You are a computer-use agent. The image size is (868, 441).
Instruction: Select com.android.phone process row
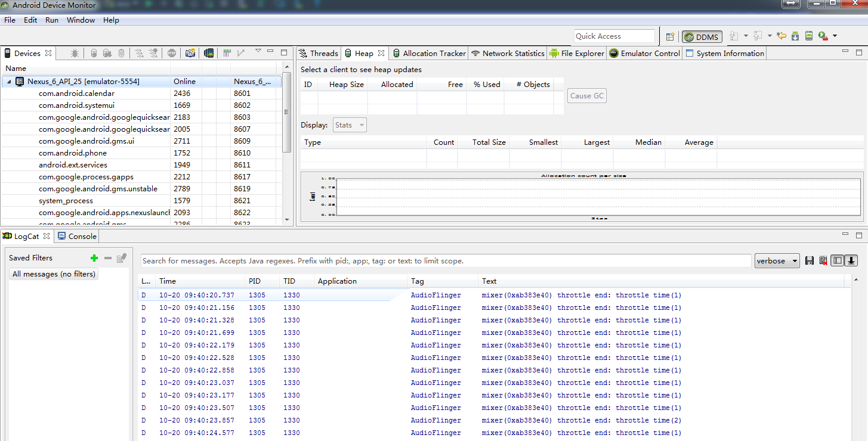point(141,153)
